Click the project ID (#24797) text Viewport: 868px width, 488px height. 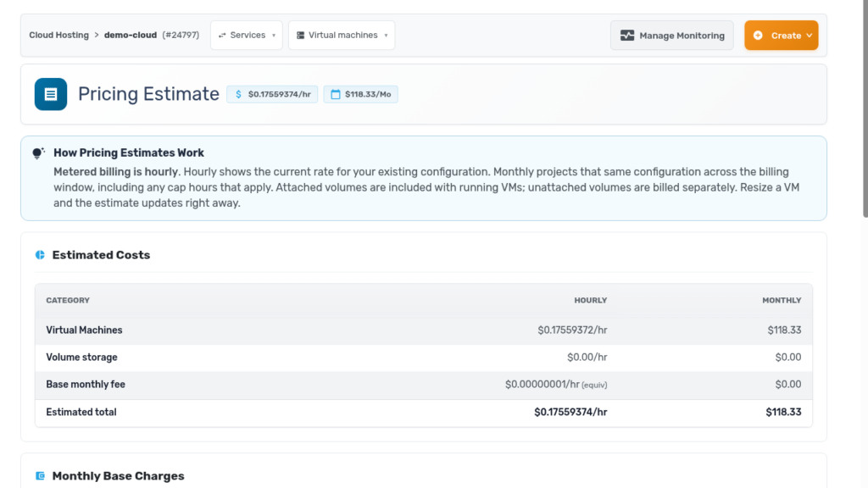pos(181,35)
